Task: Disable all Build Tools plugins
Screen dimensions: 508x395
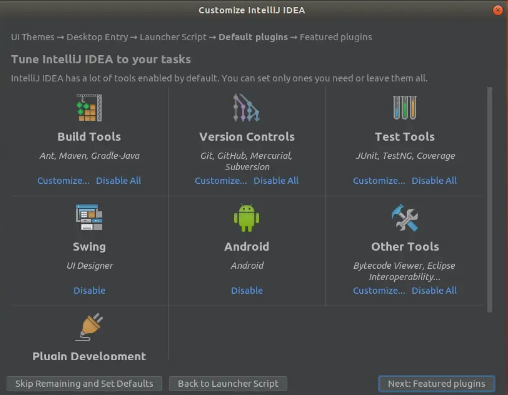Action: point(118,181)
